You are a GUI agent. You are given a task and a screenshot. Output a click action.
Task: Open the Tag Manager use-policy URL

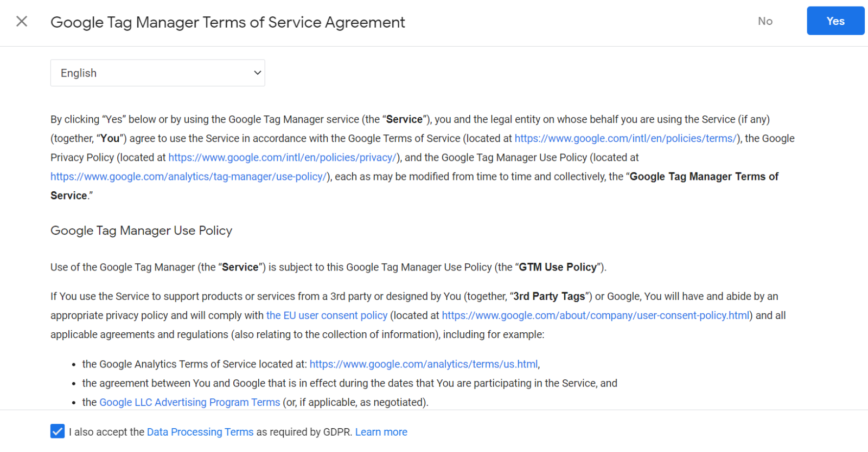click(188, 176)
